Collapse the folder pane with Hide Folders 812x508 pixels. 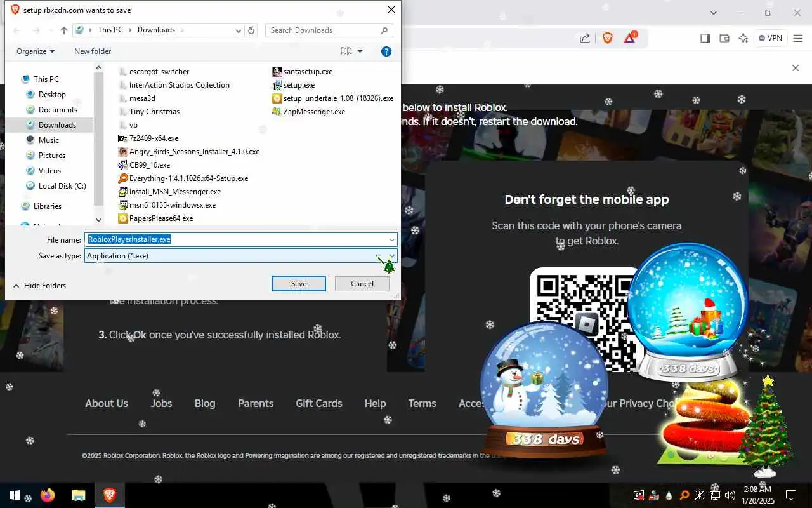click(x=39, y=286)
